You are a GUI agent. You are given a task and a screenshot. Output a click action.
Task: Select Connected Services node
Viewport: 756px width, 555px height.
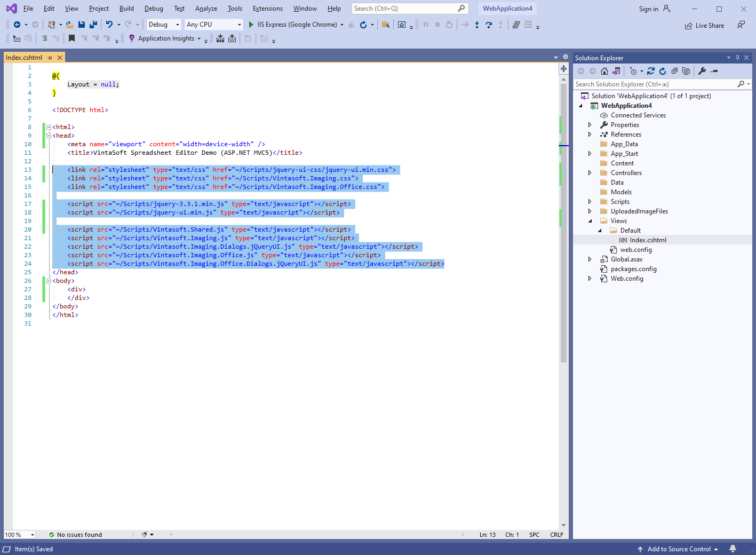coord(638,115)
